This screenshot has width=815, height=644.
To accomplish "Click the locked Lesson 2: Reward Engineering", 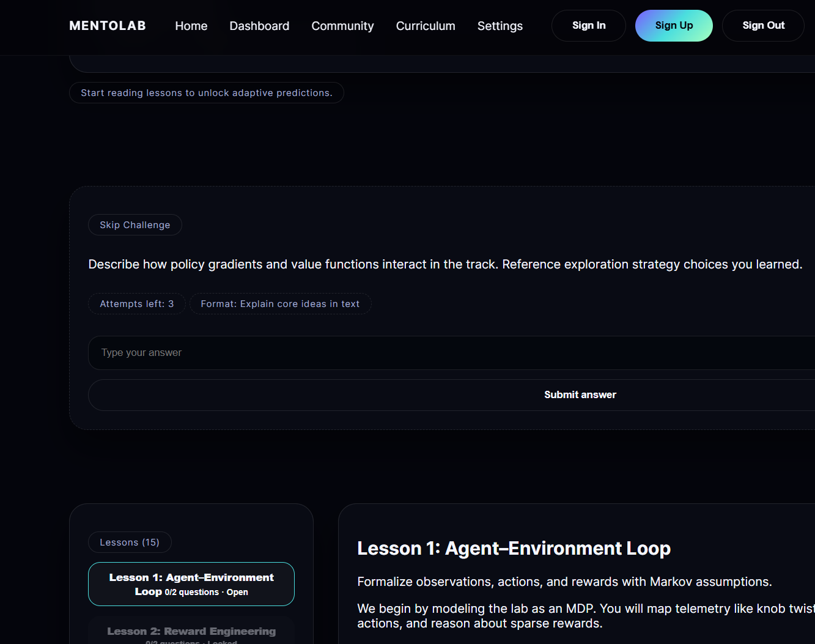I will tap(191, 632).
